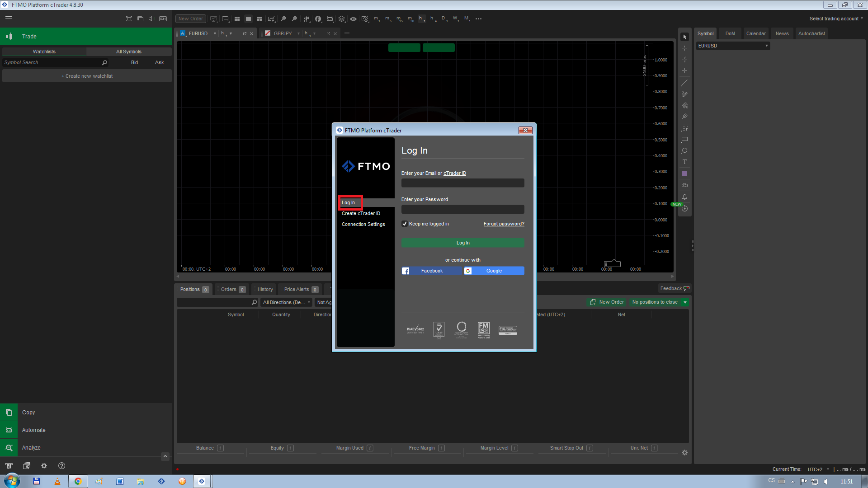The width and height of the screenshot is (868, 488).
Task: Expand All Directions filter dropdown
Action: [x=286, y=302]
